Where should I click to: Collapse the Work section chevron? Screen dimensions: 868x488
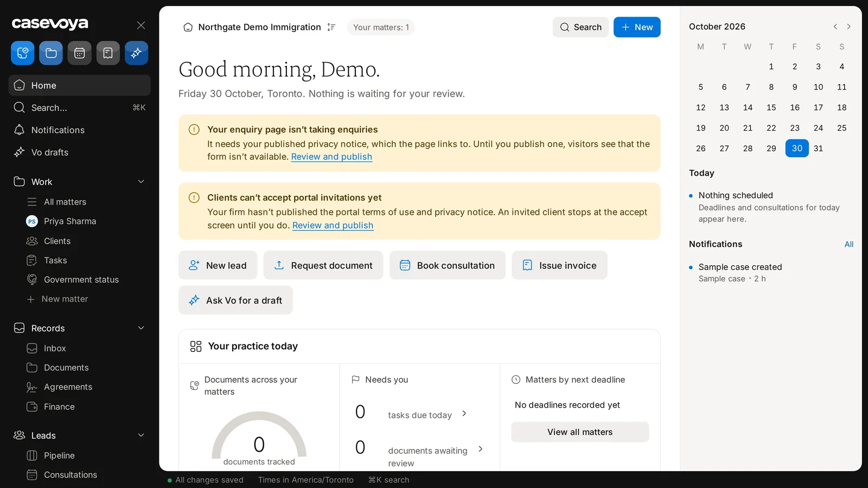pos(141,182)
